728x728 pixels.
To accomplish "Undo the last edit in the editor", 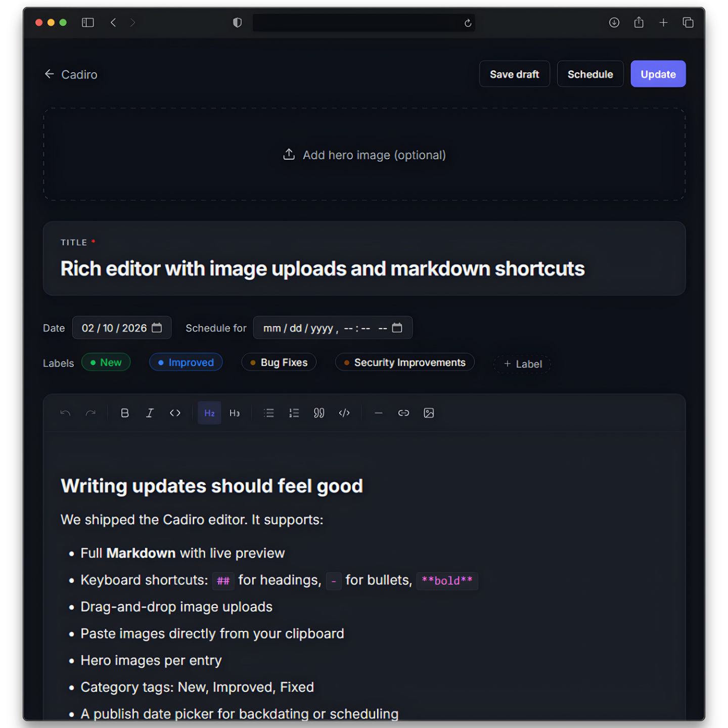I will [66, 413].
